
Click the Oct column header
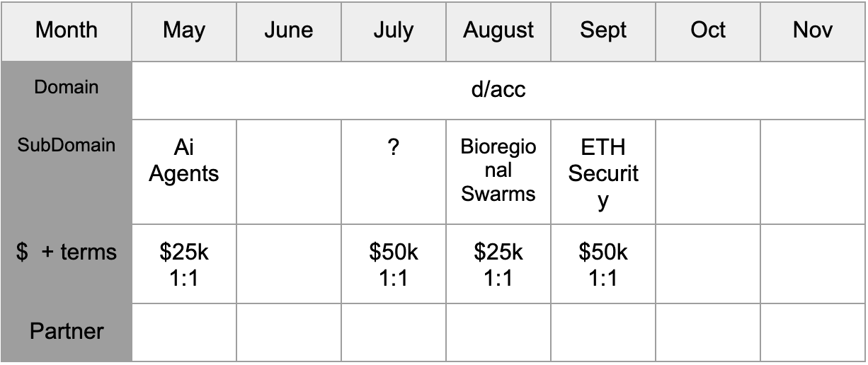point(707,30)
